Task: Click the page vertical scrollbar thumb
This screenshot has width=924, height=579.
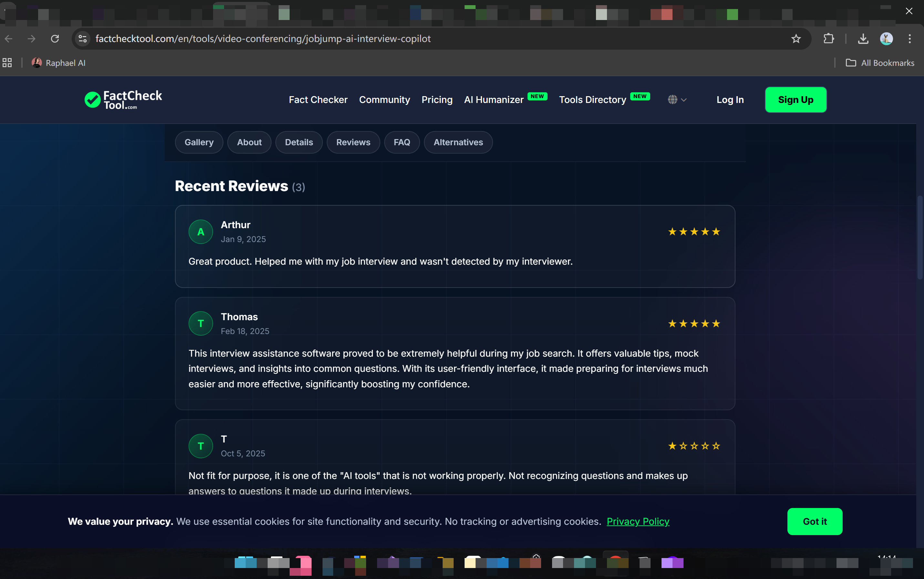Action: coord(919,238)
